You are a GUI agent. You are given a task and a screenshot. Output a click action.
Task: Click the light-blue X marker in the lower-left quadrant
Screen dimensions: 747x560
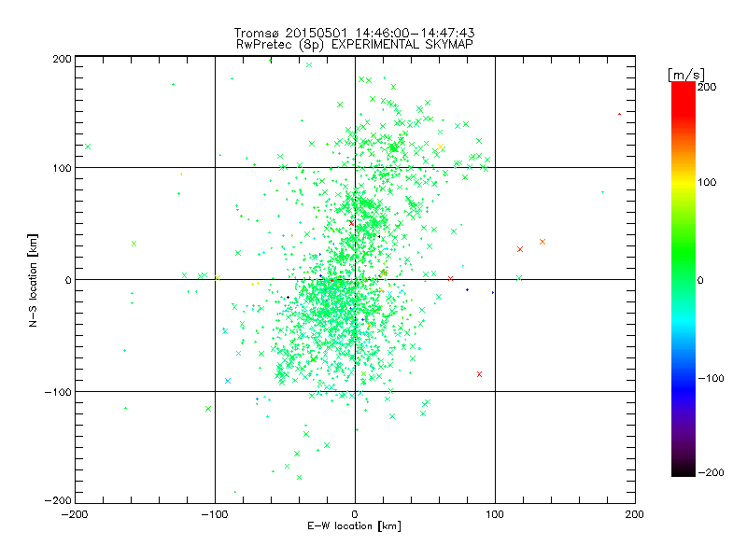tap(228, 381)
